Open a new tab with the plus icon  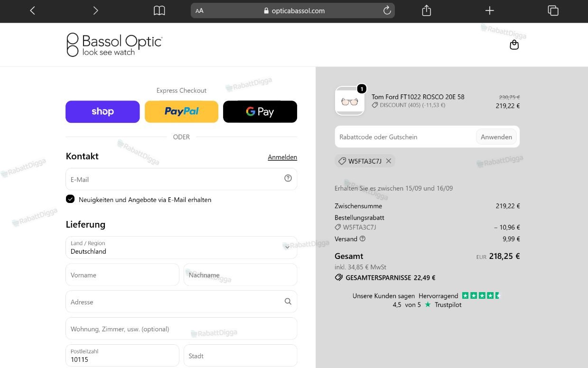489,10
